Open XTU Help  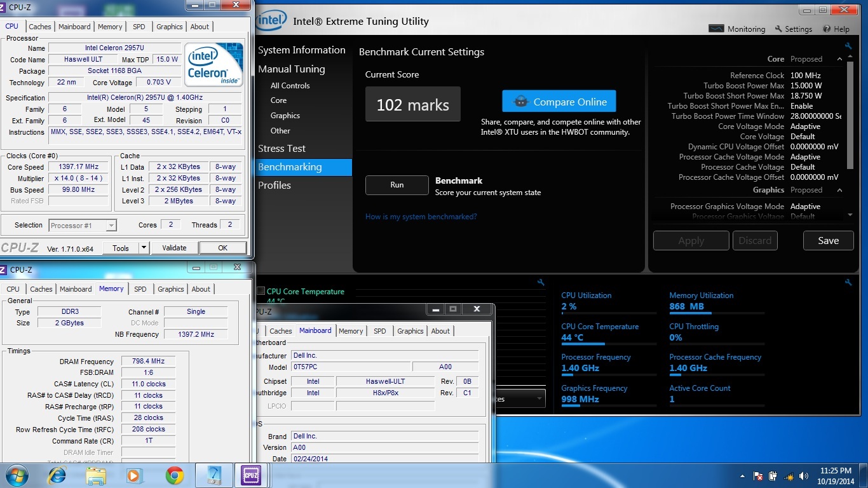tap(836, 29)
